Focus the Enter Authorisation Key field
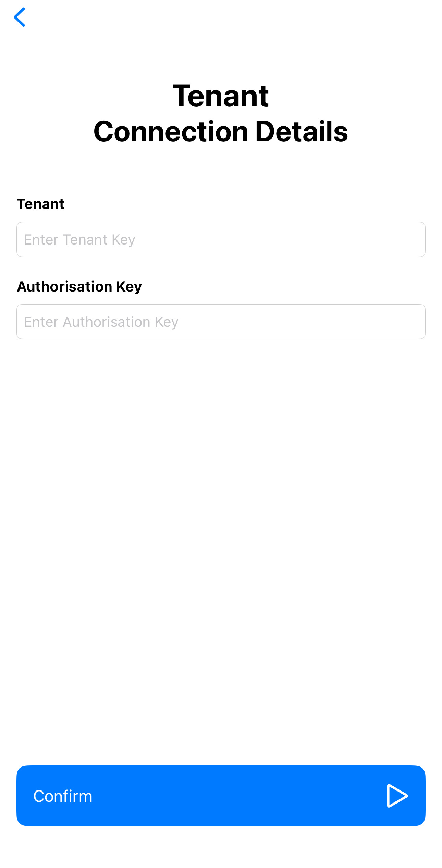Image resolution: width=442 pixels, height=868 pixels. point(221,322)
